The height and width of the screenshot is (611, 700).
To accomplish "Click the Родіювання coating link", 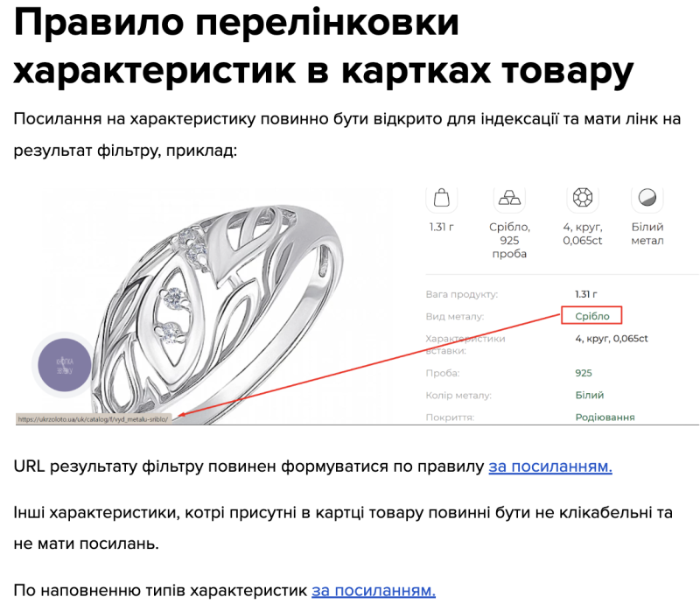I will (605, 417).
